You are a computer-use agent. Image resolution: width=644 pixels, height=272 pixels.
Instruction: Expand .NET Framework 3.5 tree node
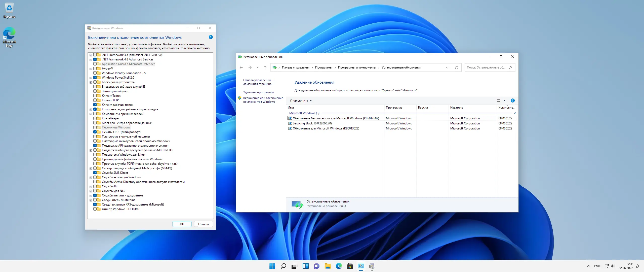pyautogui.click(x=91, y=55)
